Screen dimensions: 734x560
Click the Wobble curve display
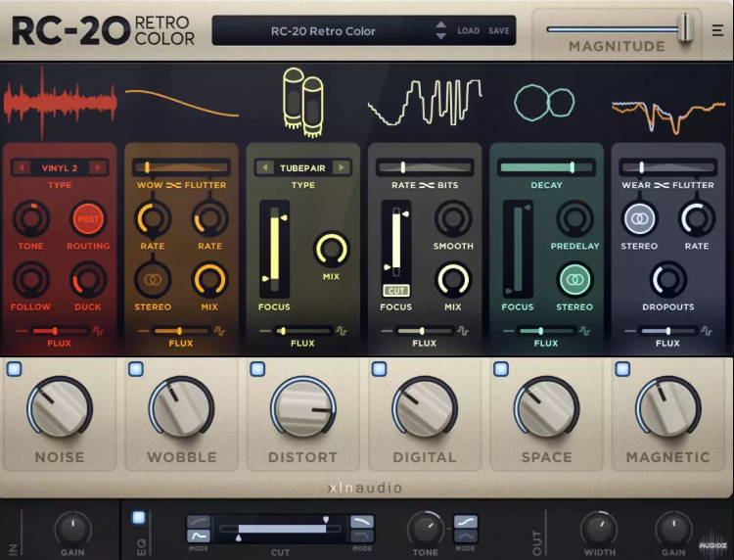182,103
